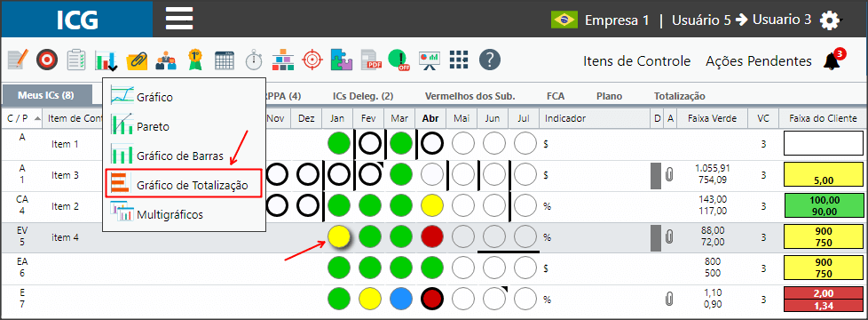Open the FCA tab
Screen dimensions: 868x320
(x=556, y=96)
